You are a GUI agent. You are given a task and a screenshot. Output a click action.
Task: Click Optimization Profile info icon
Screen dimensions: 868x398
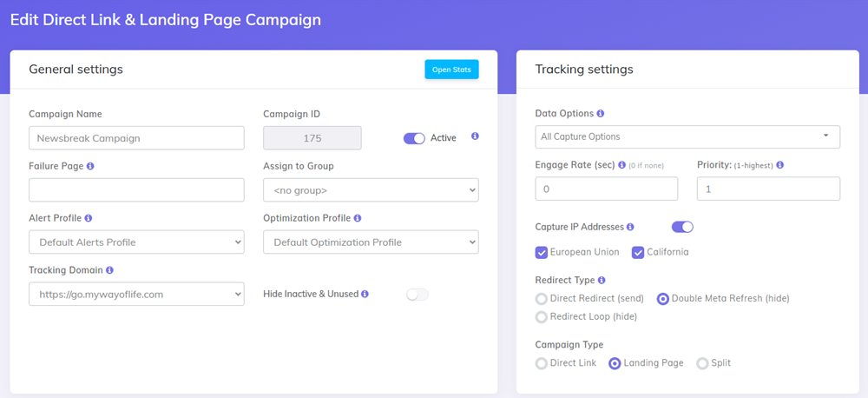[x=358, y=218]
